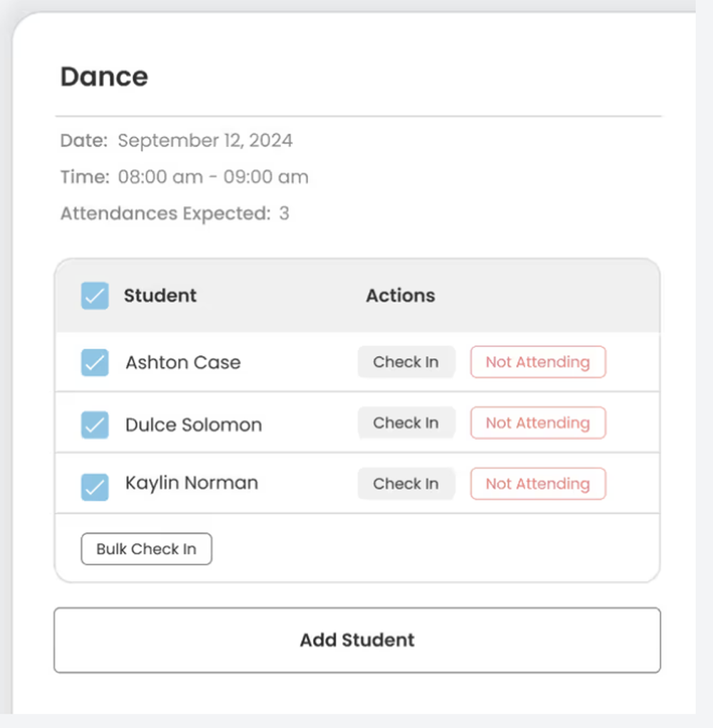This screenshot has width=713, height=728.
Task: Check in Kaylin Norman
Action: (406, 483)
